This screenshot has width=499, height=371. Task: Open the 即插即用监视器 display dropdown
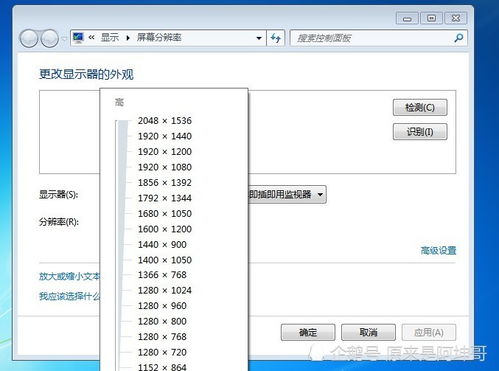click(x=287, y=194)
